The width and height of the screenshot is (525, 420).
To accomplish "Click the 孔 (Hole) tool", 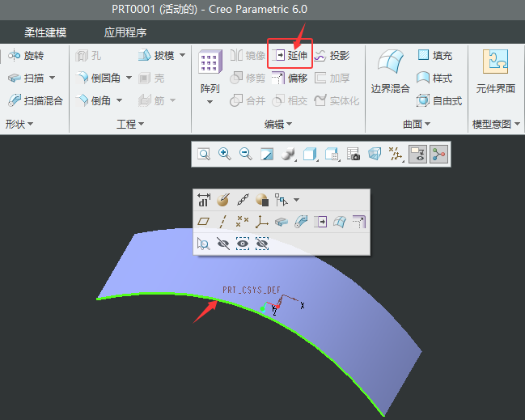I will [x=88, y=56].
